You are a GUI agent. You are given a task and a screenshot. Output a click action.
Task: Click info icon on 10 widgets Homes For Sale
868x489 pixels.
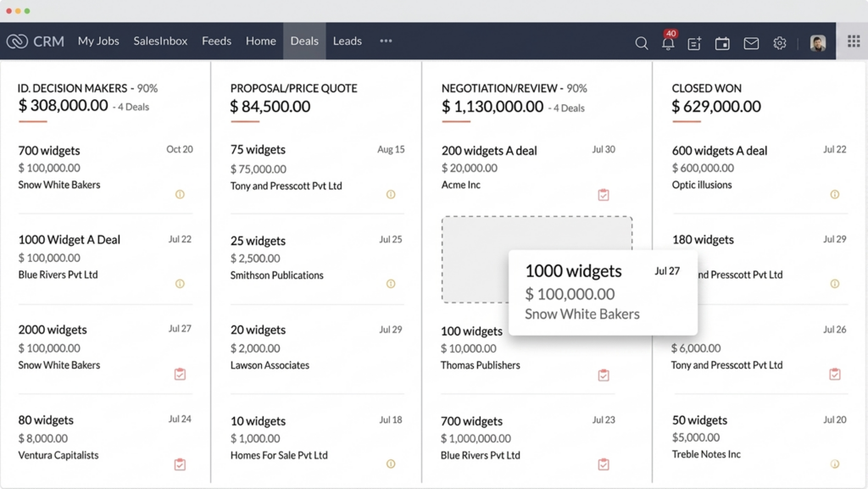391,464
